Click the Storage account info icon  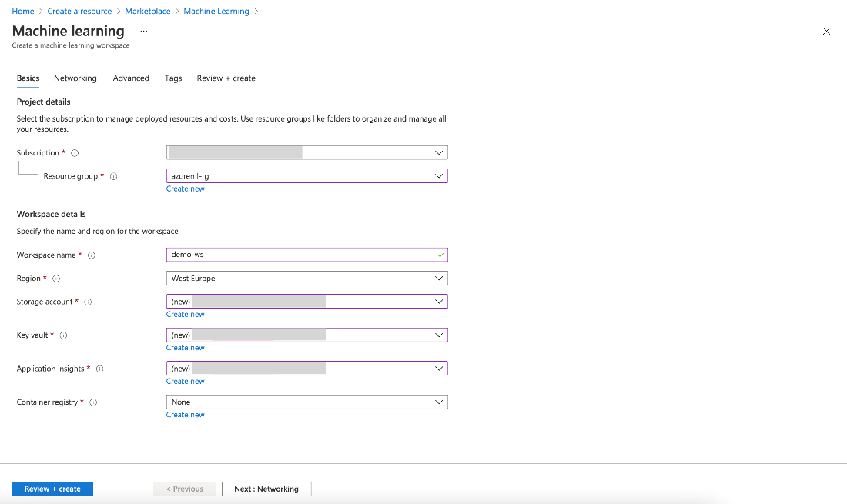(x=88, y=302)
